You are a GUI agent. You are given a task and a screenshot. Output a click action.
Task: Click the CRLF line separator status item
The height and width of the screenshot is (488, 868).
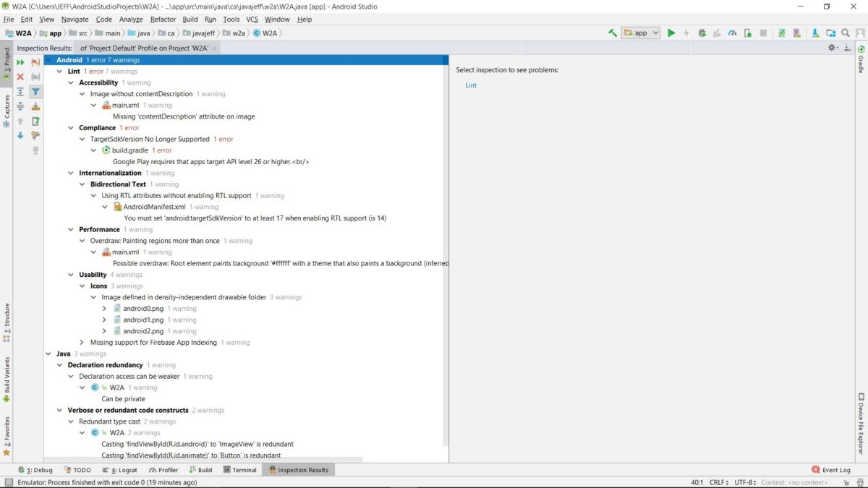point(720,482)
